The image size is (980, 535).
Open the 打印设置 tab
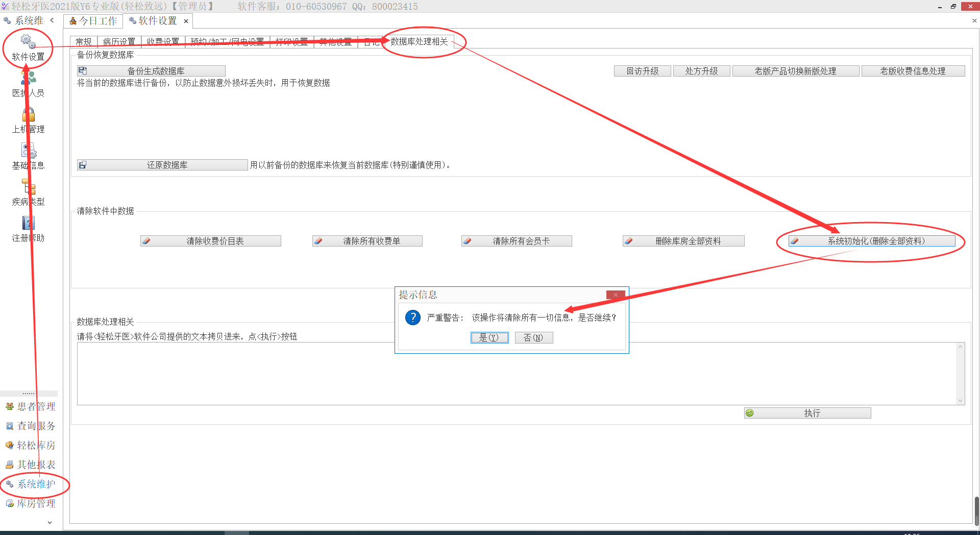(291, 42)
